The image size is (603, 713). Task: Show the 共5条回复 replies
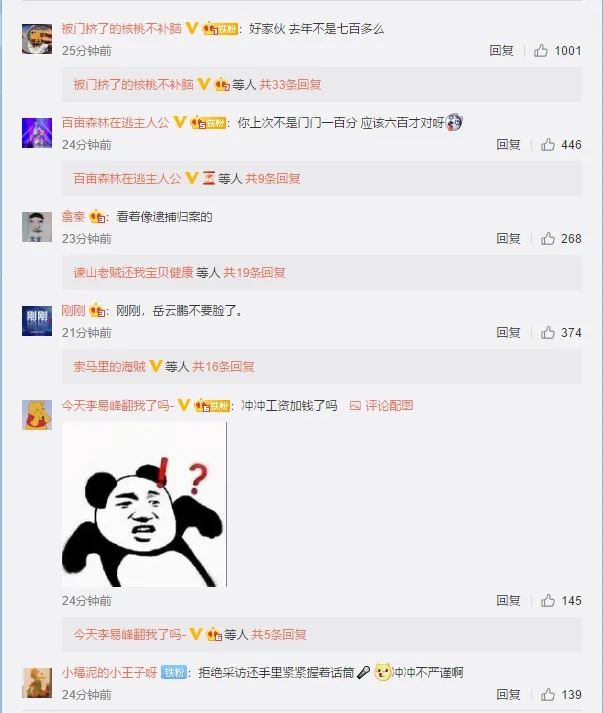click(x=279, y=634)
